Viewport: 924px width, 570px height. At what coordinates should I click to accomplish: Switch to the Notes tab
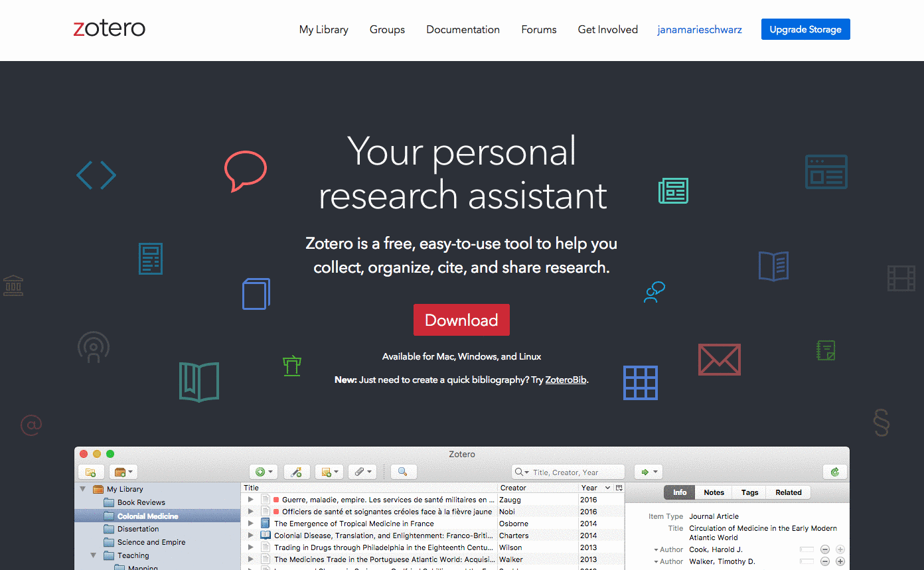[x=714, y=492]
